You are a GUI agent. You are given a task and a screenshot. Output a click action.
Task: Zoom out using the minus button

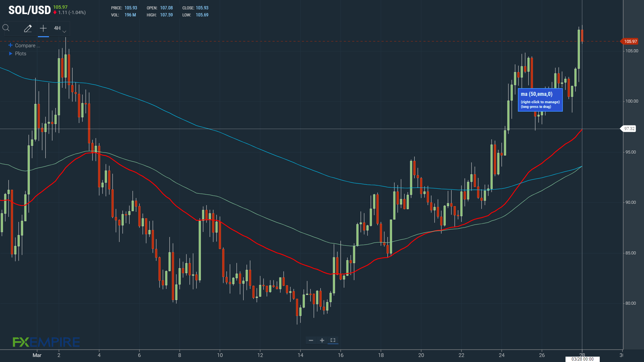point(311,340)
